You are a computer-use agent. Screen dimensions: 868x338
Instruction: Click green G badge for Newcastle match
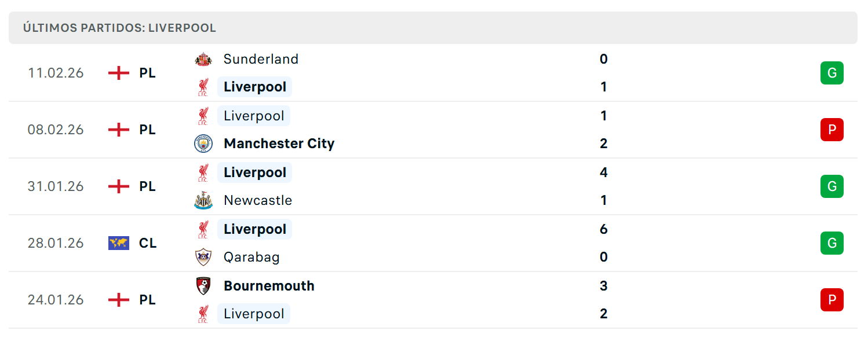[832, 186]
